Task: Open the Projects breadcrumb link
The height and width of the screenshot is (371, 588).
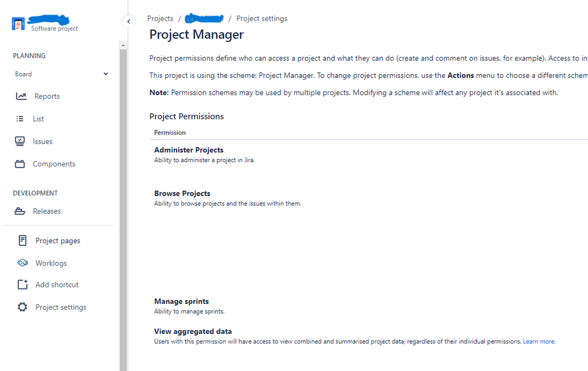Action: [x=160, y=18]
